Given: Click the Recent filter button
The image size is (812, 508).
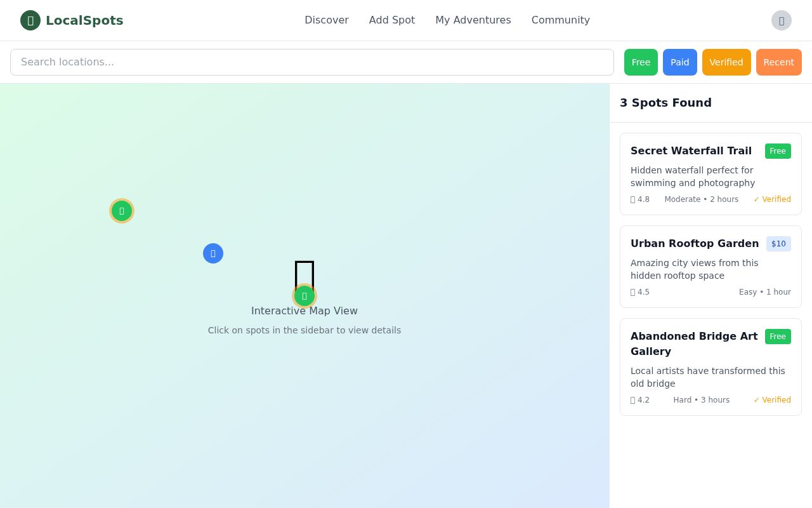Looking at the screenshot, I should [778, 62].
